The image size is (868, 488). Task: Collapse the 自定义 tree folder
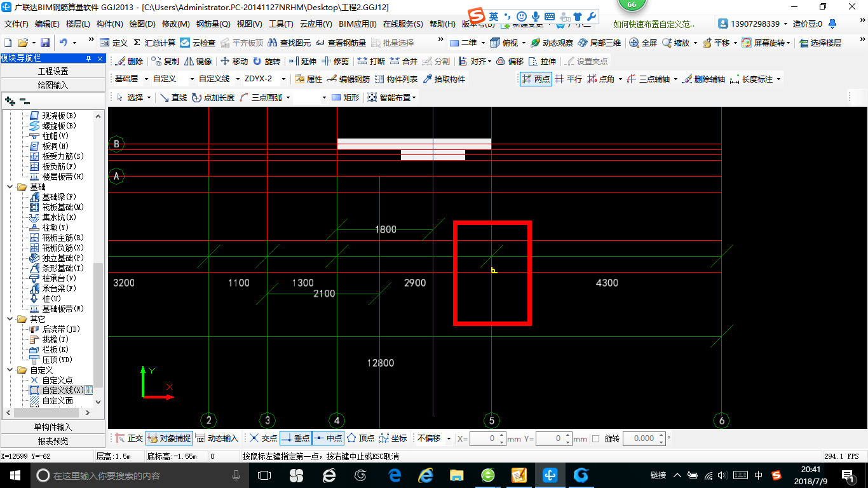[x=10, y=370]
